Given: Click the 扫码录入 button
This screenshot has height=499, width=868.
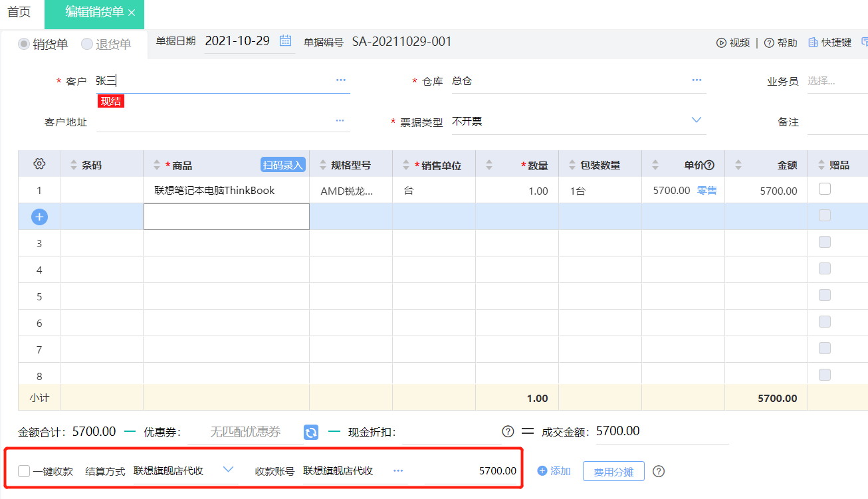Looking at the screenshot, I should (283, 165).
